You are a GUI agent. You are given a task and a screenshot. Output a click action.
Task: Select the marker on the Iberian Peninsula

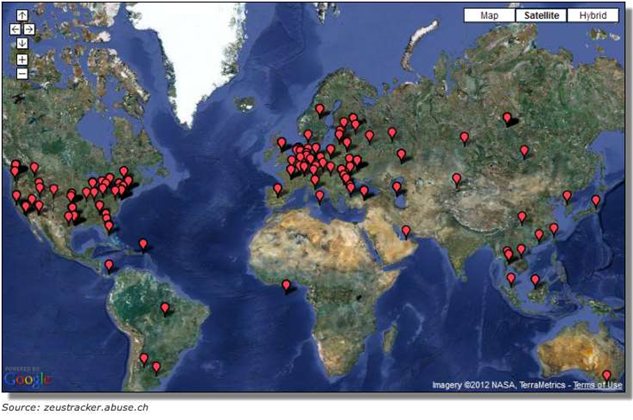pos(277,188)
